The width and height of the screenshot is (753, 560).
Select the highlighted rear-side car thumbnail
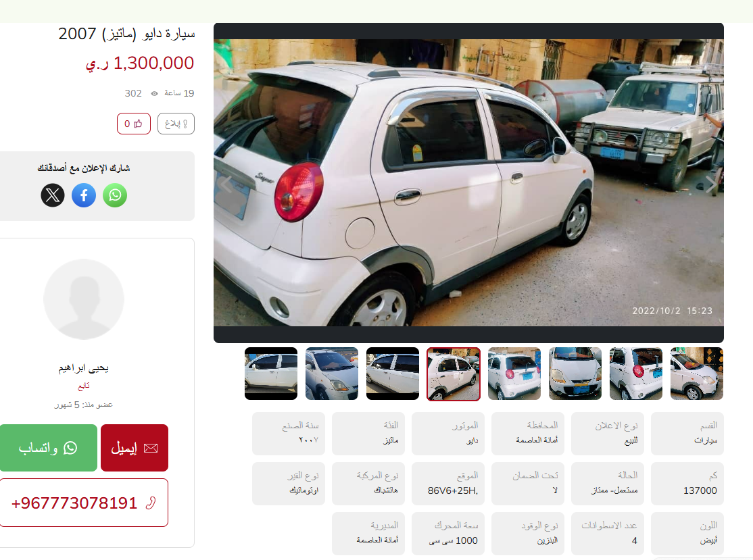454,374
